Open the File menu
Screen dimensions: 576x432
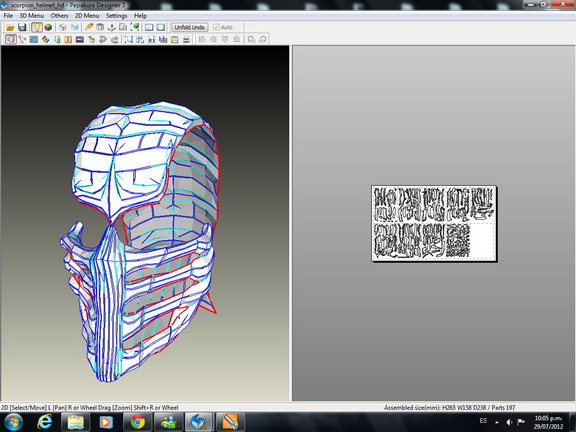(x=8, y=16)
